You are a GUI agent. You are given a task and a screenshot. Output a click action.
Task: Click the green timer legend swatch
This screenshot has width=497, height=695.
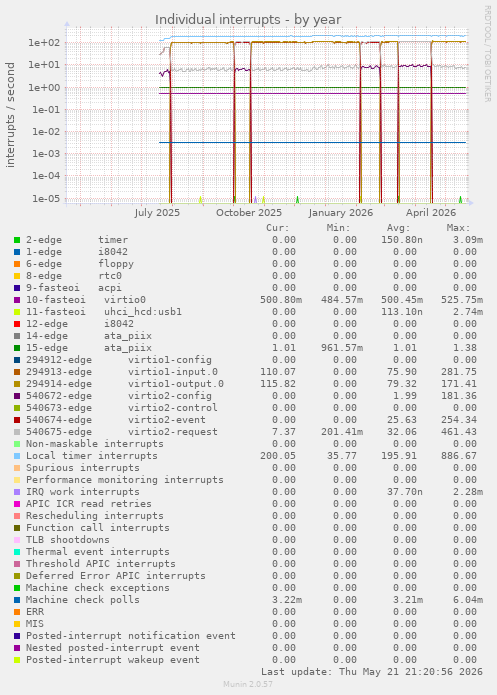pyautogui.click(x=17, y=240)
